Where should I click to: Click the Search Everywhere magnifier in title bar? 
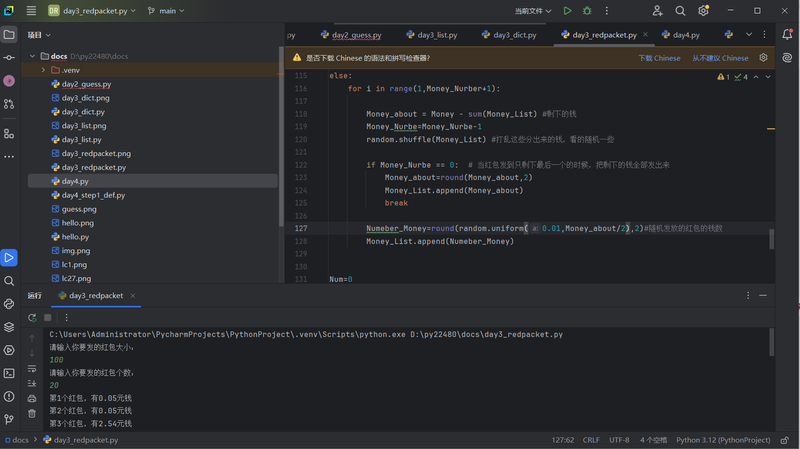click(680, 11)
